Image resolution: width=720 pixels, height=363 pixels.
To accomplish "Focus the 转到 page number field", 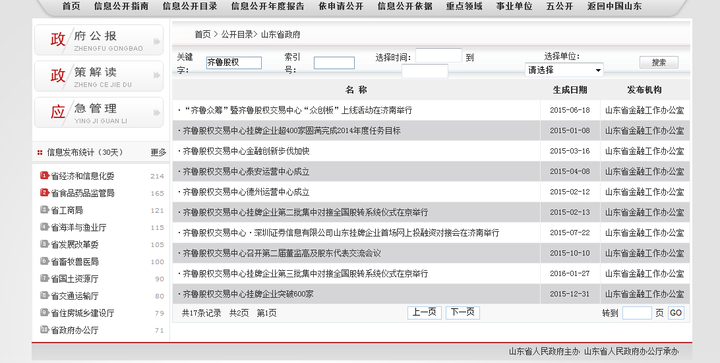I will (637, 313).
